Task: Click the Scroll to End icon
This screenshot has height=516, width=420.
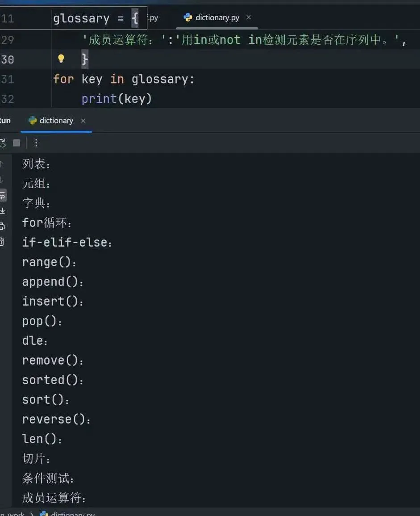Action: point(2,210)
